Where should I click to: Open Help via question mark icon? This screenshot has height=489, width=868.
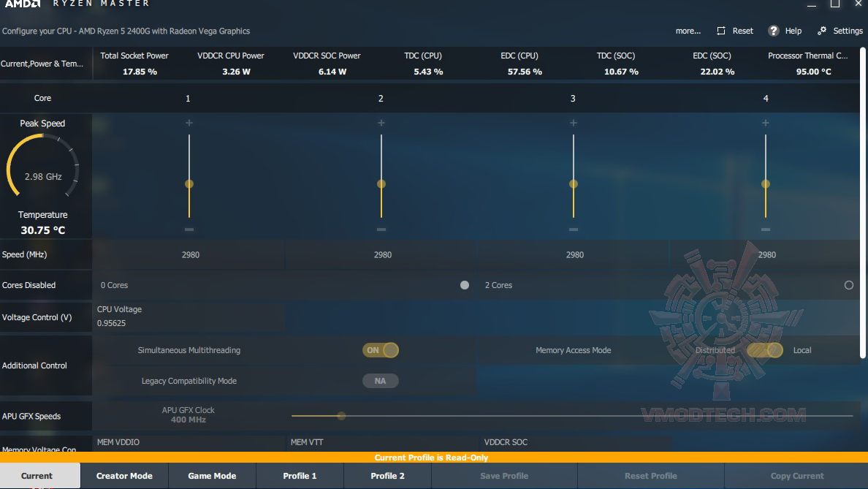(773, 31)
